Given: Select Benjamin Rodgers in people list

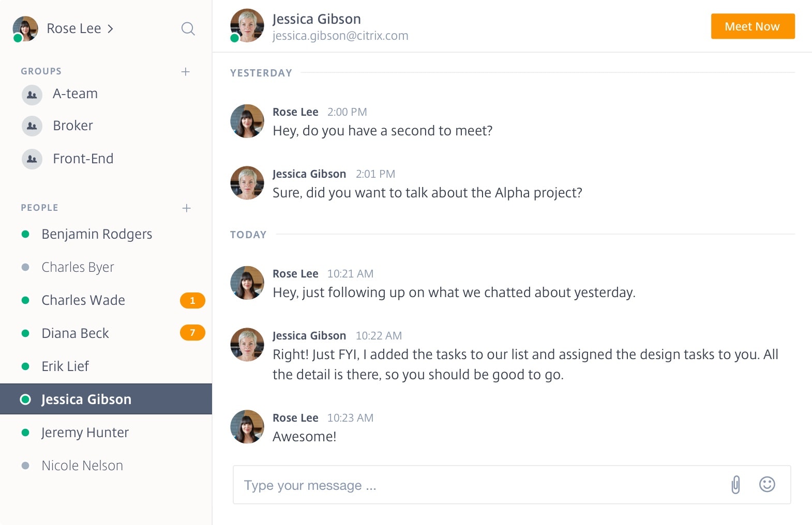Looking at the screenshot, I should pyautogui.click(x=97, y=234).
